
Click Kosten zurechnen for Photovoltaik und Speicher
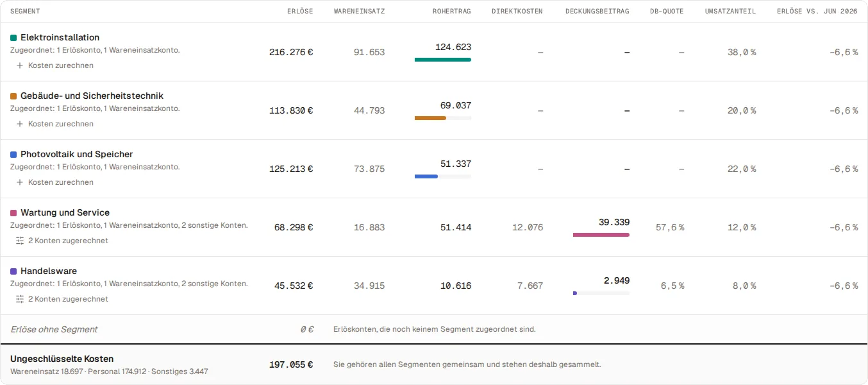(x=61, y=182)
